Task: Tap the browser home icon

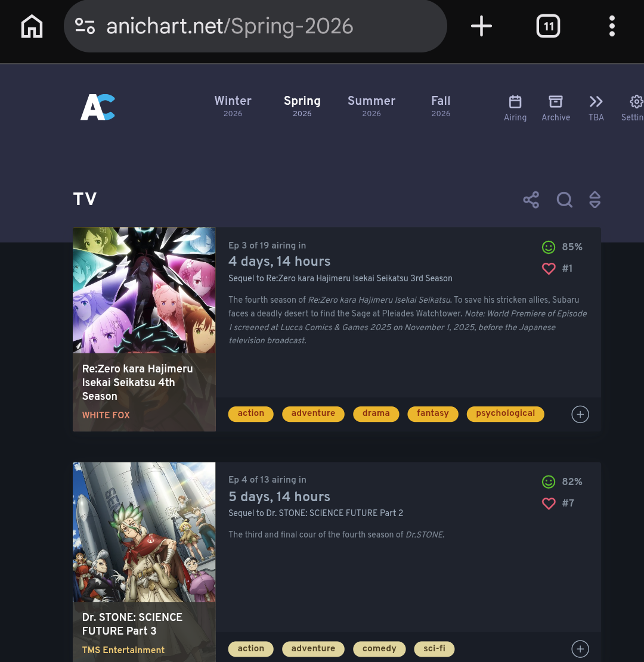Action: tap(32, 26)
